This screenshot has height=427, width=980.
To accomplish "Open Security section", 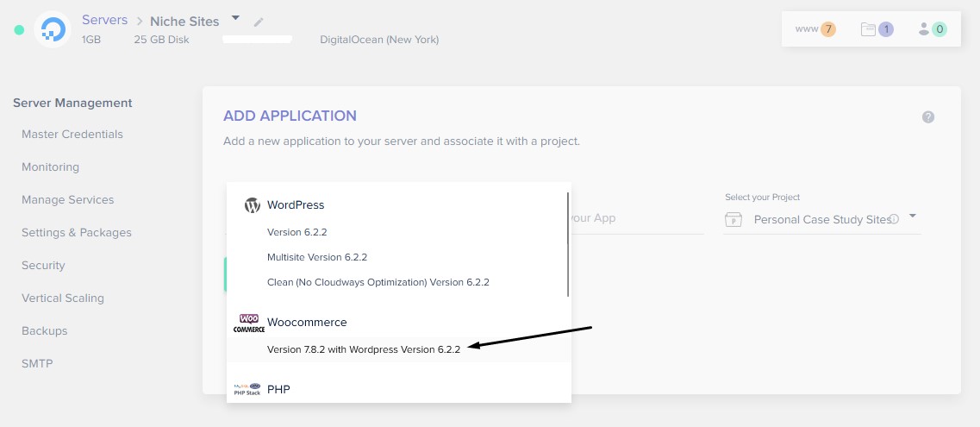I will [43, 265].
